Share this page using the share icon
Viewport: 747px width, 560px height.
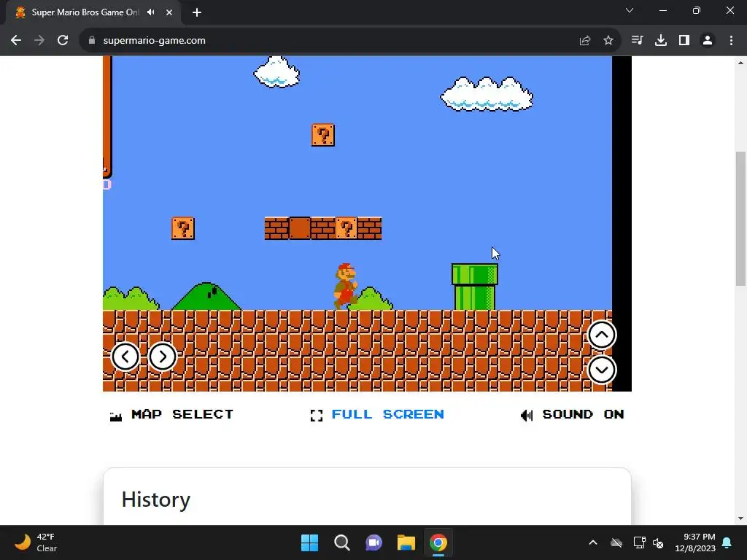pyautogui.click(x=585, y=41)
